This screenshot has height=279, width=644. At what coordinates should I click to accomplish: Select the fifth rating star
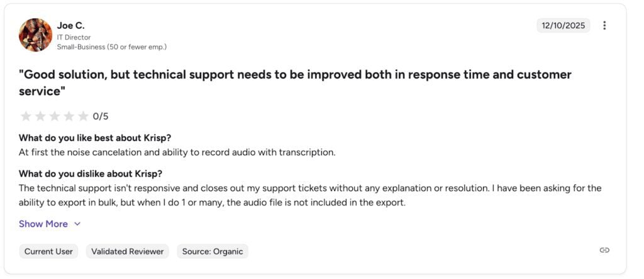coord(83,116)
